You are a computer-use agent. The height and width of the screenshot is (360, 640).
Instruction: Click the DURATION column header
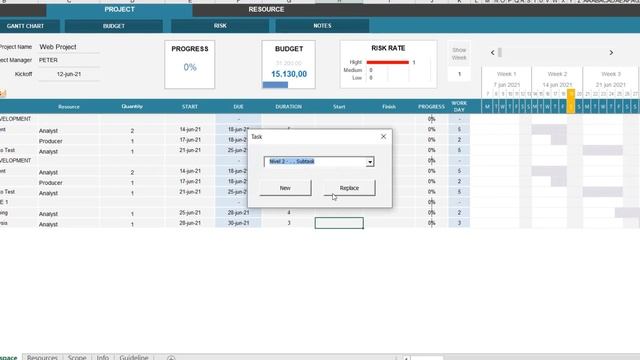coord(289,107)
